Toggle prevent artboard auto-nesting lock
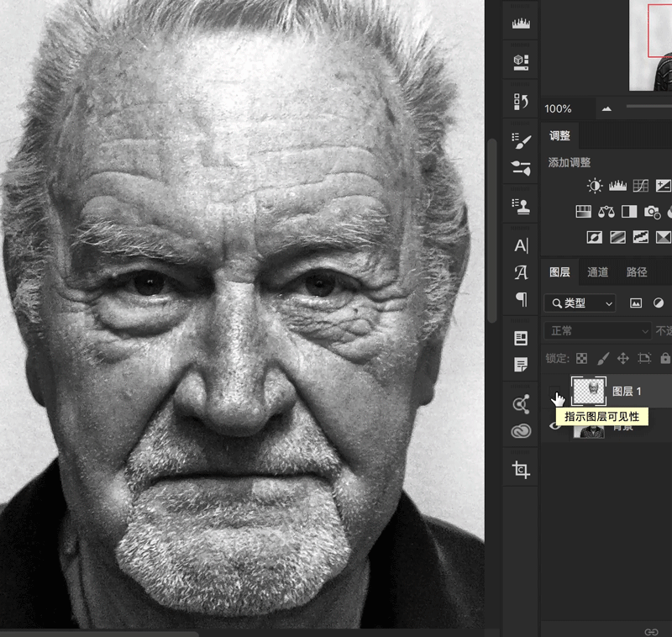This screenshot has width=672, height=637. pyautogui.click(x=644, y=358)
